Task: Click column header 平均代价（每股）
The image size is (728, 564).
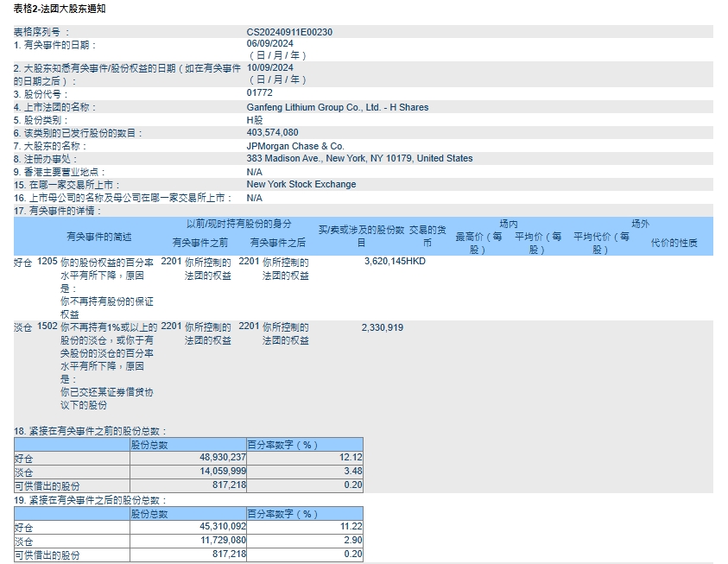Action: (x=601, y=244)
